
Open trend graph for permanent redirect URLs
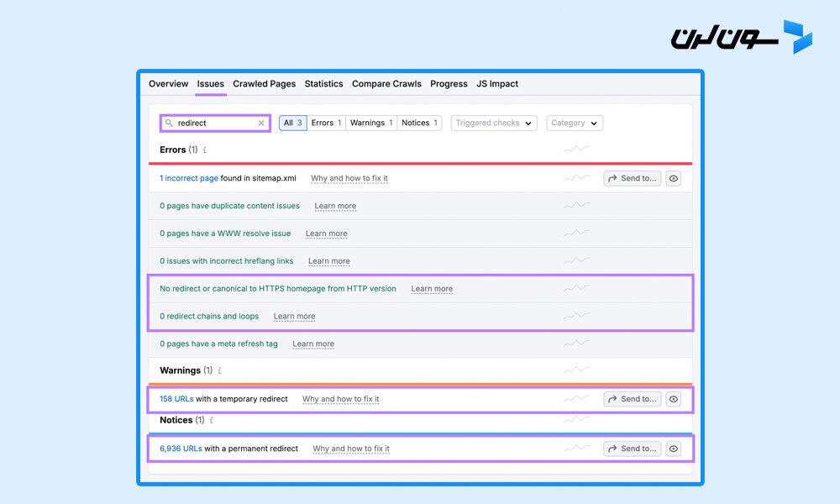coord(577,448)
